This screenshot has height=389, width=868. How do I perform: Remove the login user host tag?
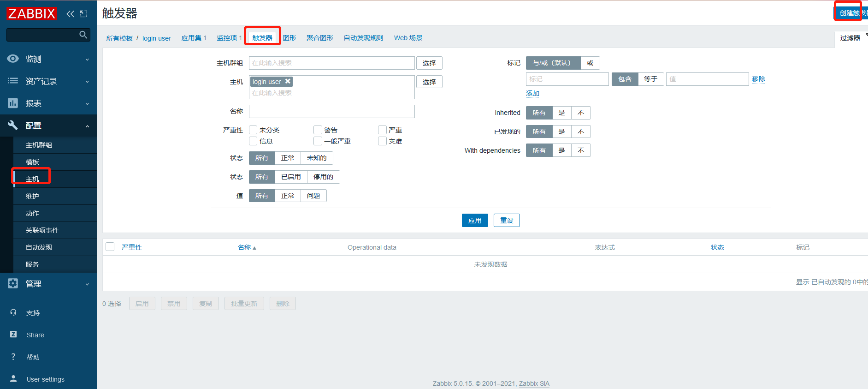coord(288,81)
